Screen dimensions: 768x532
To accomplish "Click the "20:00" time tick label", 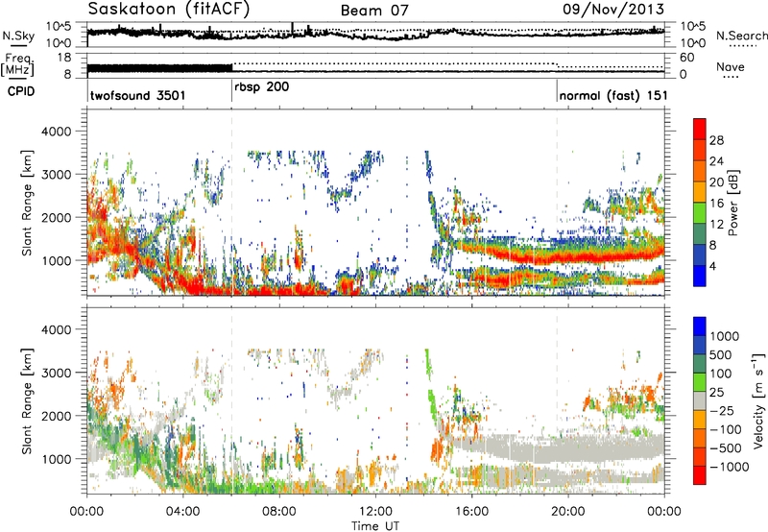I will pyautogui.click(x=567, y=512).
